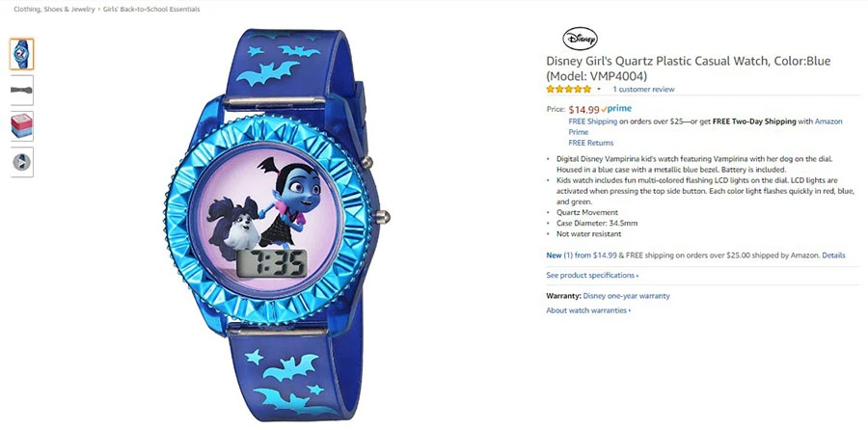Go to Clothing, Shoes & Jewelry breadcrumb

(54, 10)
